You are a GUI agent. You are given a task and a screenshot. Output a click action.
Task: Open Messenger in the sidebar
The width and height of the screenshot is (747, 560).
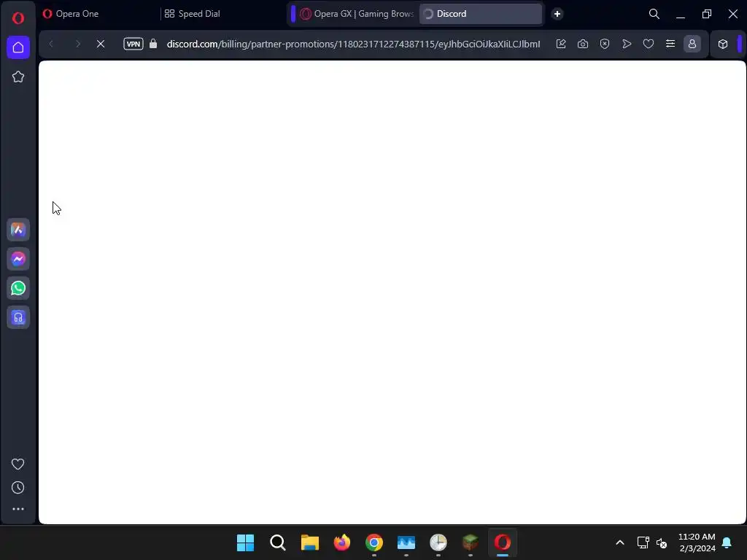[18, 259]
